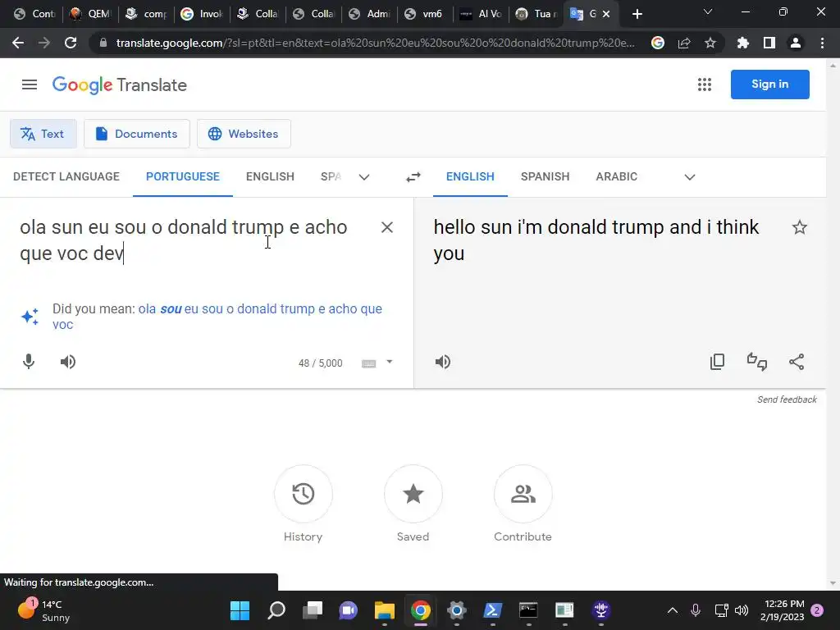Accept the 'Did you mean' suggestion

point(217,317)
